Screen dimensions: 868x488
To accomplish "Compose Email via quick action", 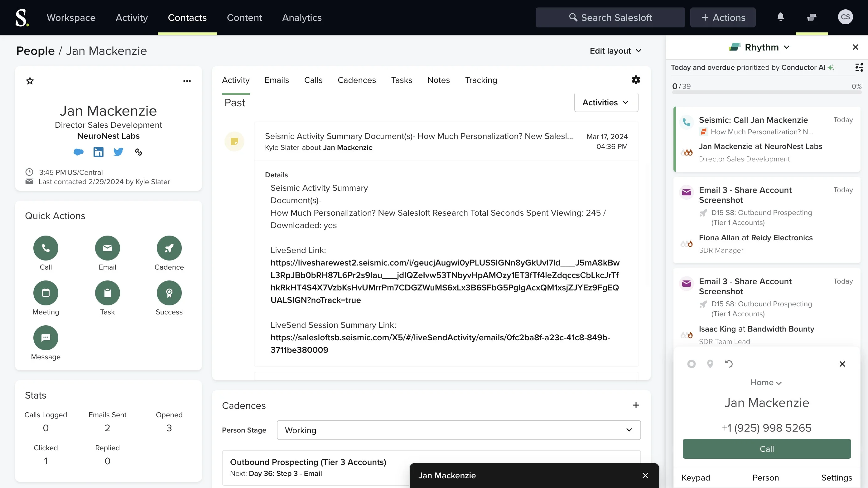I will pyautogui.click(x=108, y=248).
